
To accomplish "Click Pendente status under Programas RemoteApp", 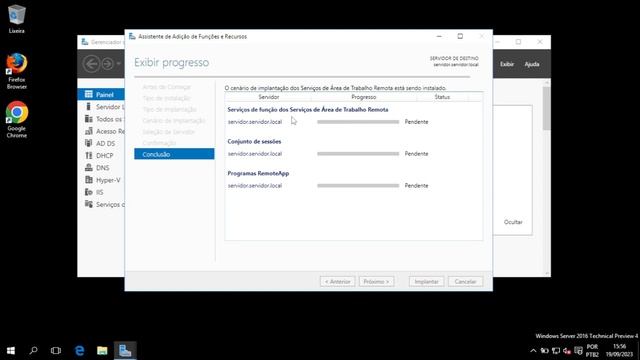I will 416,185.
